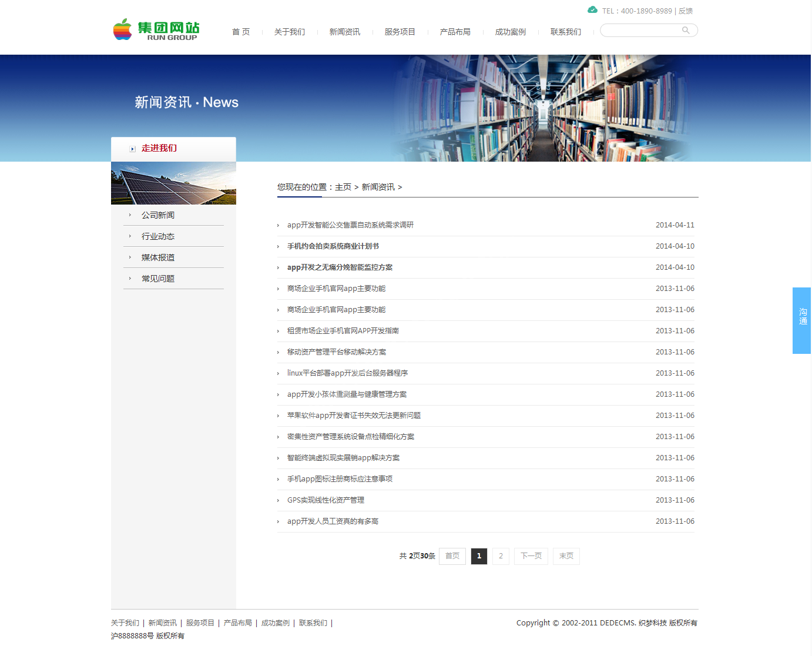Viewport: 812px width, 656px height.
Task: Click the 下一页 pagination button
Action: point(531,556)
